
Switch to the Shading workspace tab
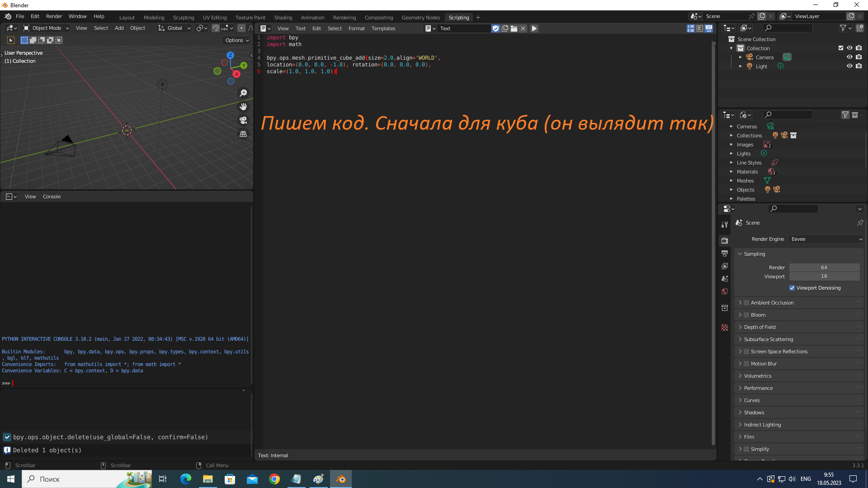283,18
